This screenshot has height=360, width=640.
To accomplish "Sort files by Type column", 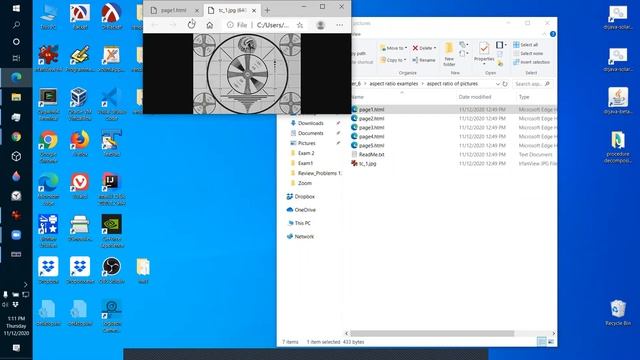I will coord(524,97).
